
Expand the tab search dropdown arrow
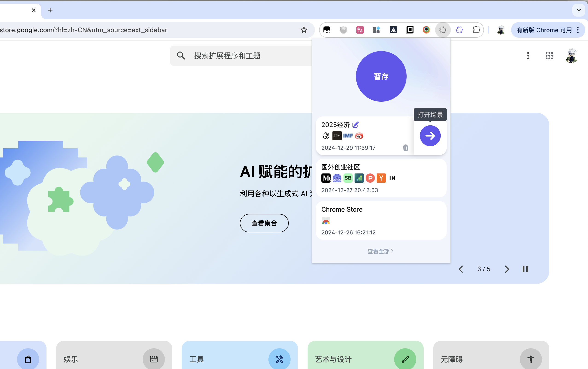pyautogui.click(x=579, y=10)
